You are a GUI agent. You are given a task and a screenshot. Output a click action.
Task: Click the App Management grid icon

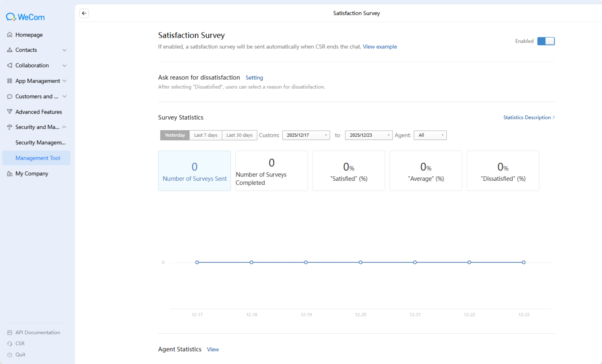pos(10,81)
